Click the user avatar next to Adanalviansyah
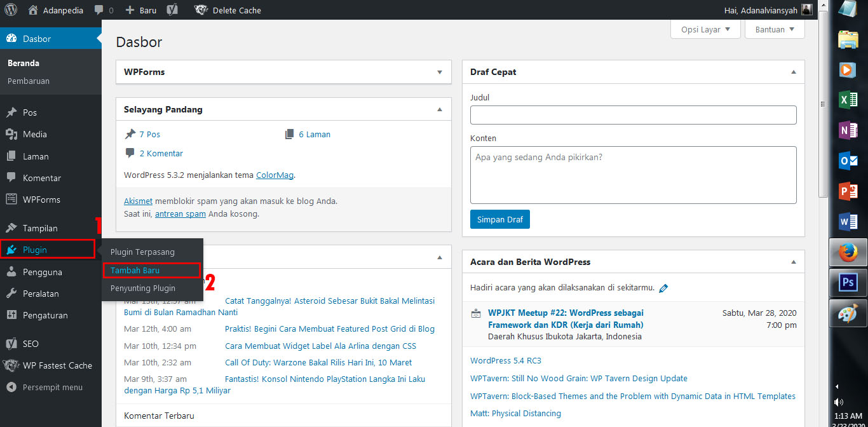The image size is (868, 427). [806, 10]
